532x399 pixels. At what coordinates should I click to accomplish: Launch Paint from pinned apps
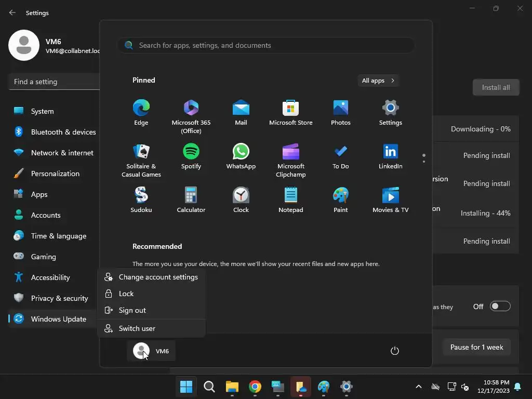click(x=341, y=200)
